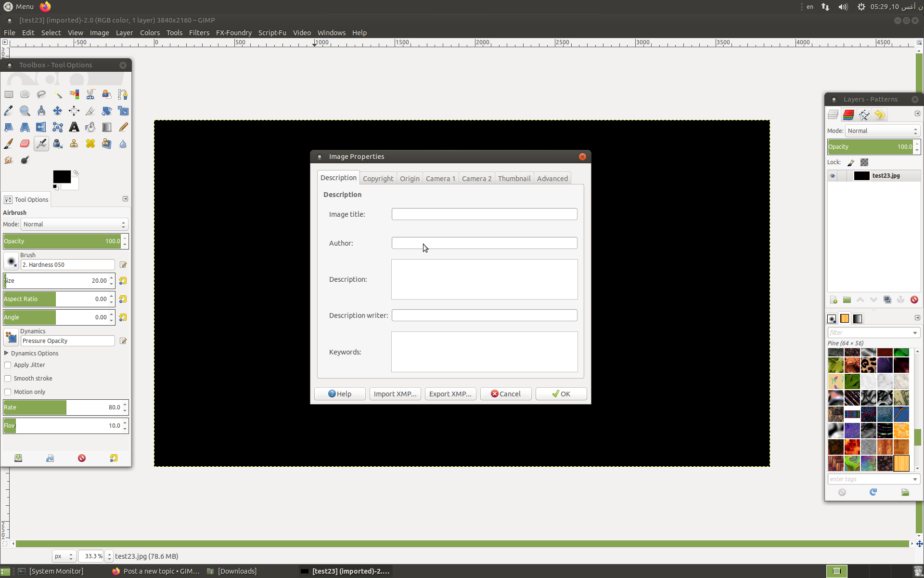Select the Fuzzy Select wand tool
Viewport: 924px width, 578px height.
58,94
